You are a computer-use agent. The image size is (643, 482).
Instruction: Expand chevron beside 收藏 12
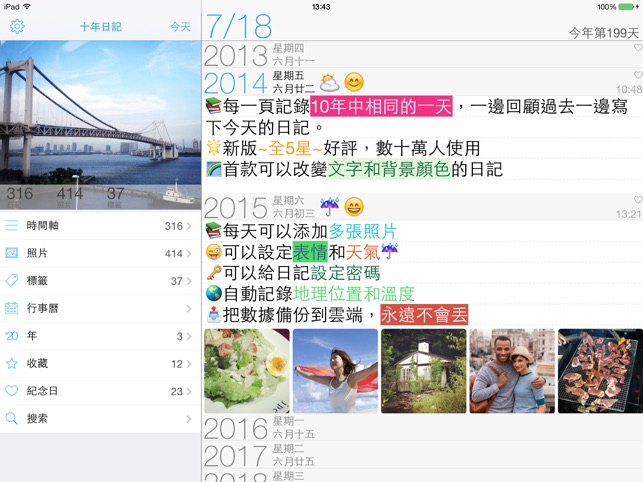[x=189, y=364]
